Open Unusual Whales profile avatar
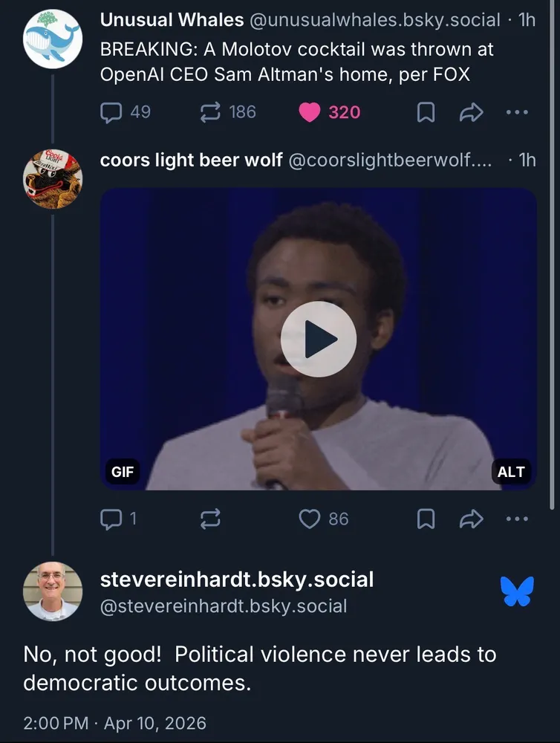The image size is (560, 743). pyautogui.click(x=53, y=39)
